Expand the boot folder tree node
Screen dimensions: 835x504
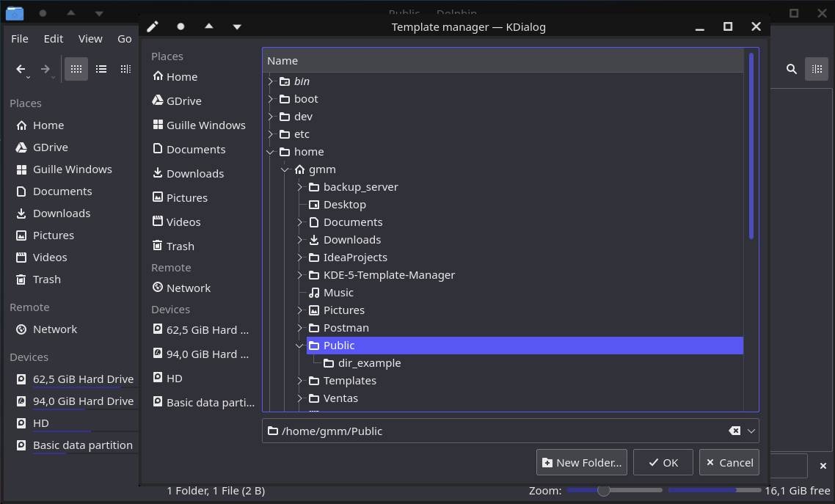click(x=271, y=99)
